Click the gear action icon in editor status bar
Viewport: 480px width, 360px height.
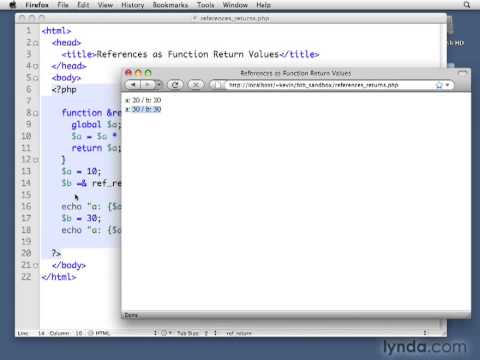pyautogui.click(x=165, y=333)
